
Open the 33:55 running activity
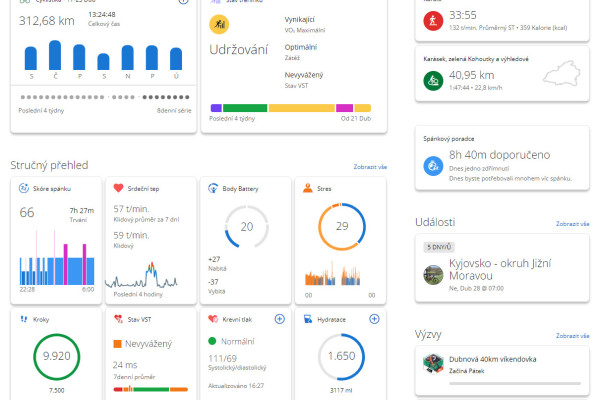pyautogui.click(x=463, y=15)
